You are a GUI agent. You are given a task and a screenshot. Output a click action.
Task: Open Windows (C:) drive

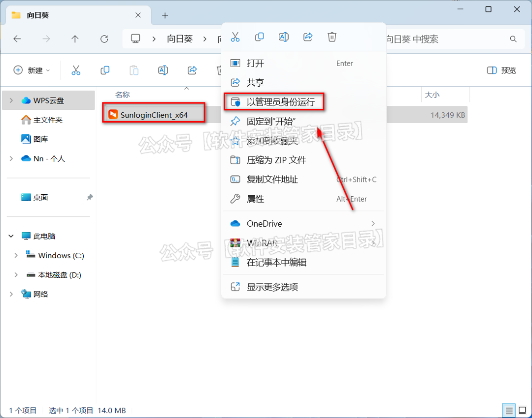point(55,255)
